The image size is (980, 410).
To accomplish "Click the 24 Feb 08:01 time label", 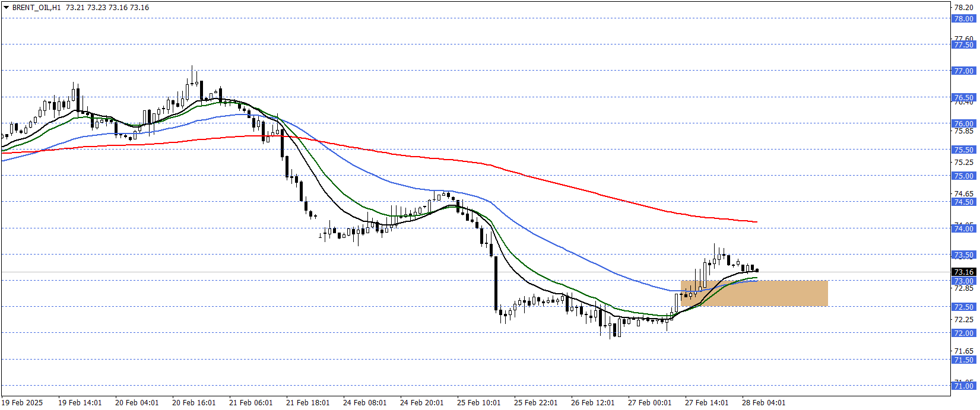I will pyautogui.click(x=365, y=402).
